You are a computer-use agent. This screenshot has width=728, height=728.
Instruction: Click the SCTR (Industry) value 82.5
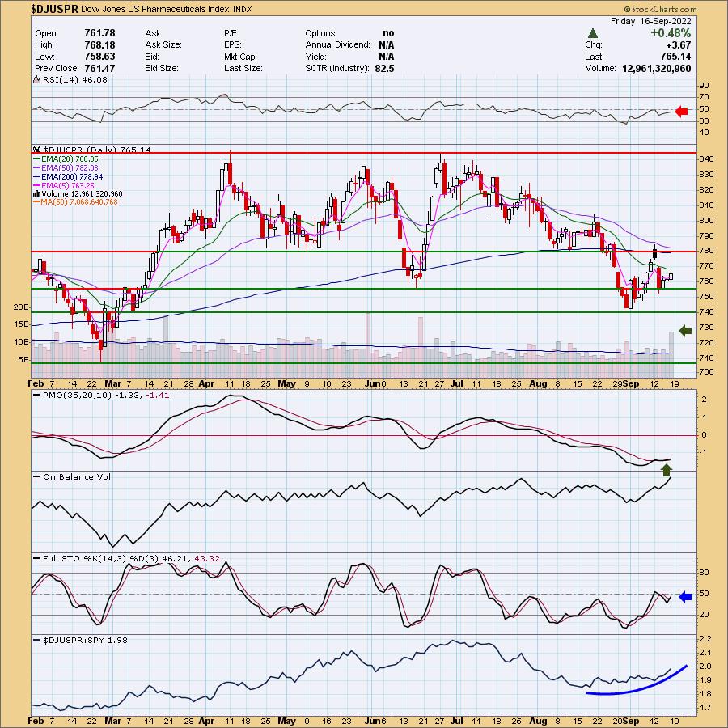coord(385,68)
